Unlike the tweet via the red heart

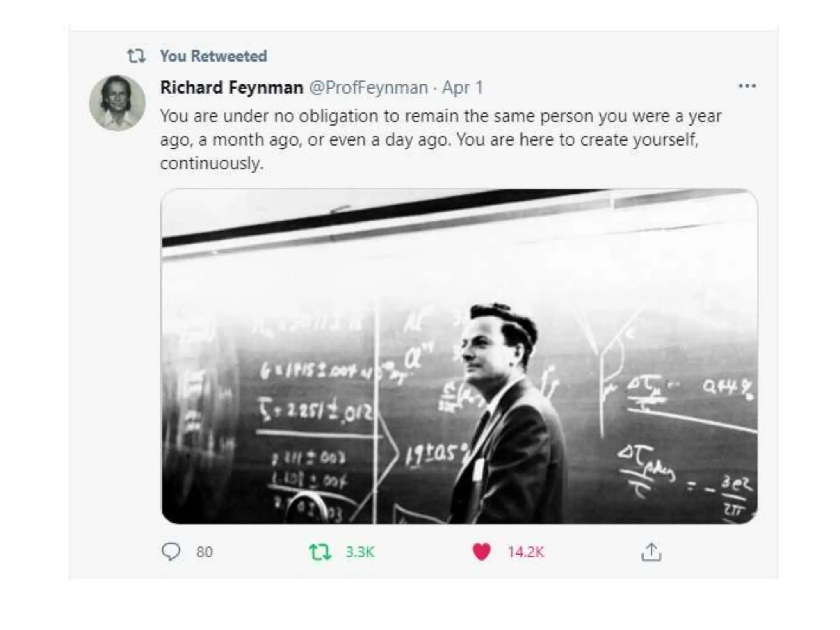tap(482, 552)
